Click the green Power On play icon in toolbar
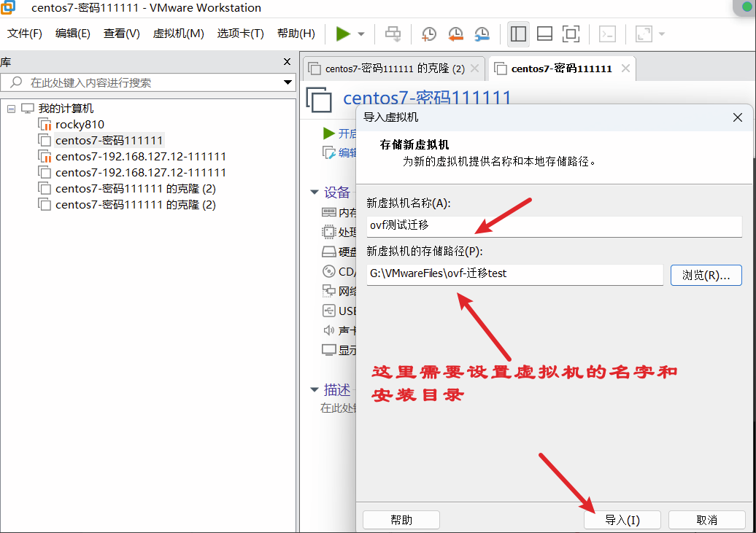Viewport: 756px width, 533px height. (343, 34)
